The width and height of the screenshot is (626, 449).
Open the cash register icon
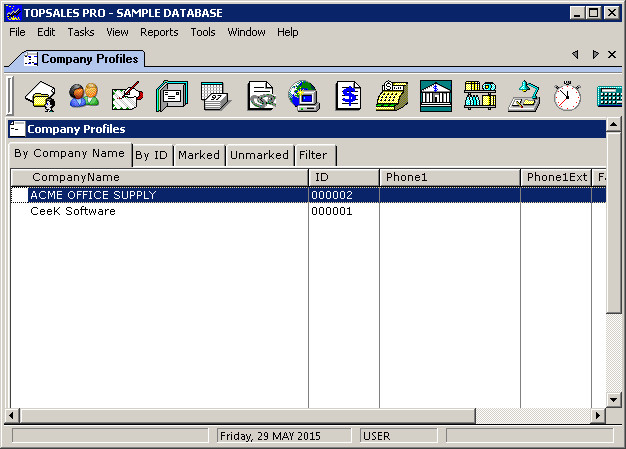pos(392,96)
